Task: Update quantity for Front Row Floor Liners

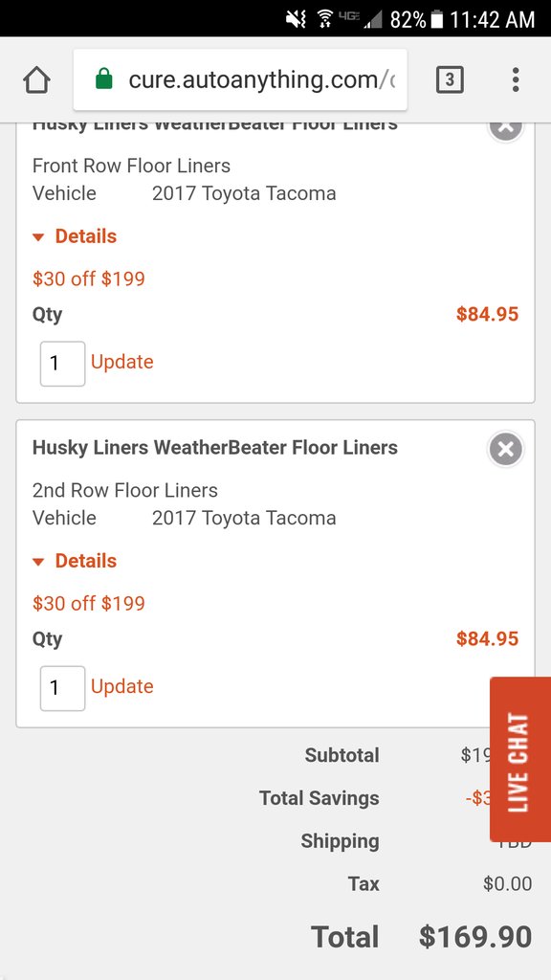Action: [122, 362]
